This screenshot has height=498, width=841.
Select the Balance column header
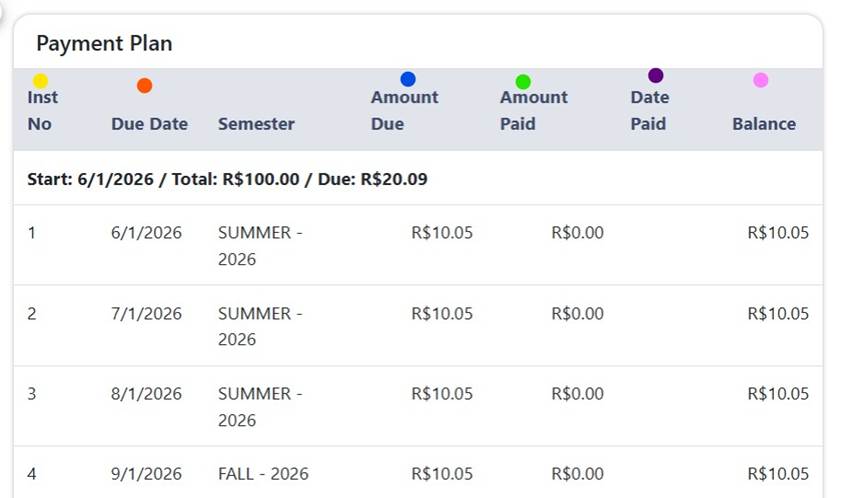764,124
